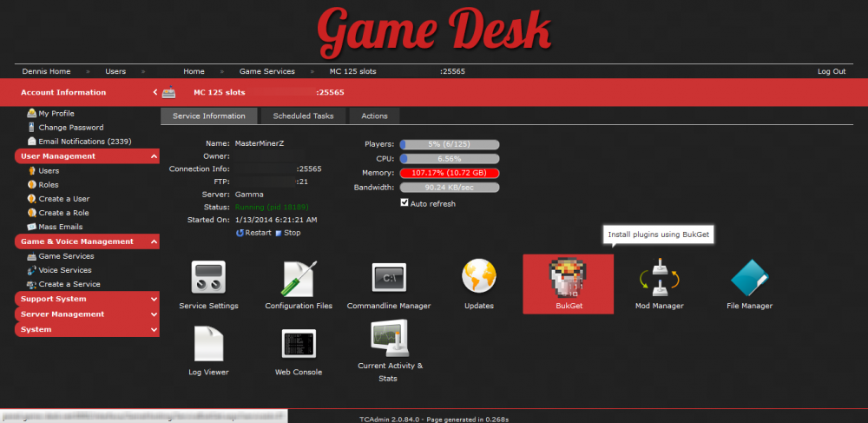Open Configuration Files icon
The image size is (868, 423).
coord(299,280)
